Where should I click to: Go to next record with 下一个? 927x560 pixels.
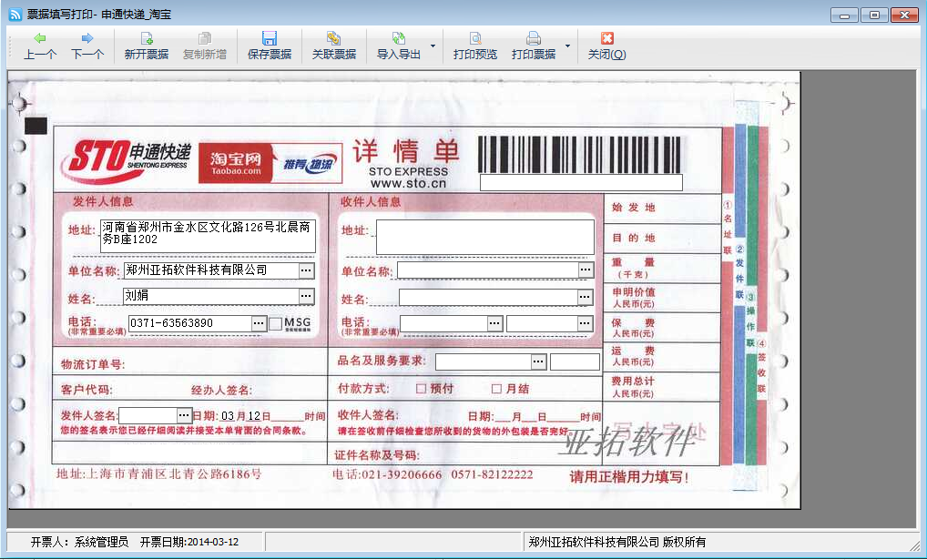87,46
